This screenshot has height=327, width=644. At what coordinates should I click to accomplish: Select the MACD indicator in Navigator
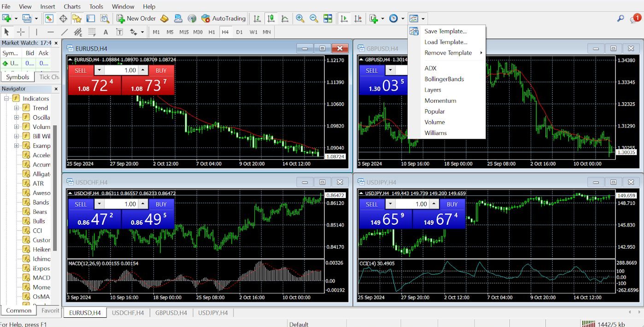41,278
